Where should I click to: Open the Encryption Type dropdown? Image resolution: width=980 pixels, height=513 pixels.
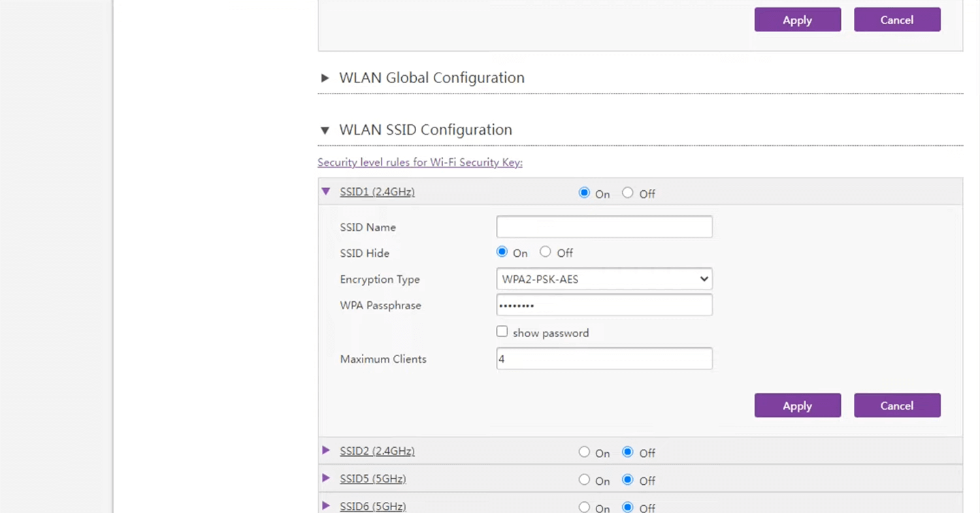click(x=604, y=279)
